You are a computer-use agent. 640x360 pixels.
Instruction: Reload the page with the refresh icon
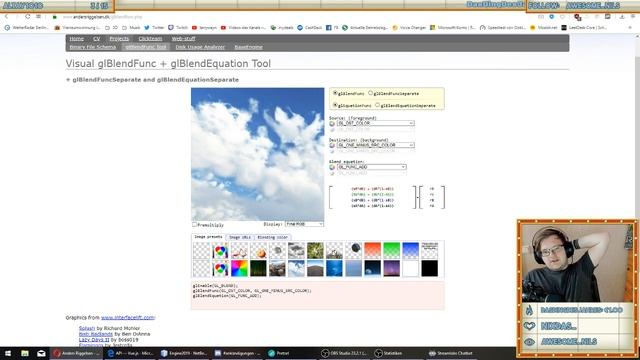[x=27, y=17]
